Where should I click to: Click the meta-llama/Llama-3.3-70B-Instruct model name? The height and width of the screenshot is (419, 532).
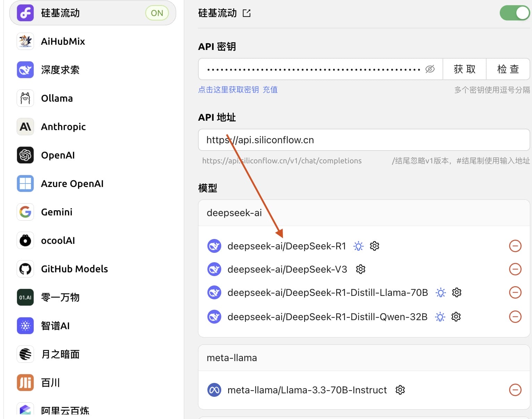[307, 390]
